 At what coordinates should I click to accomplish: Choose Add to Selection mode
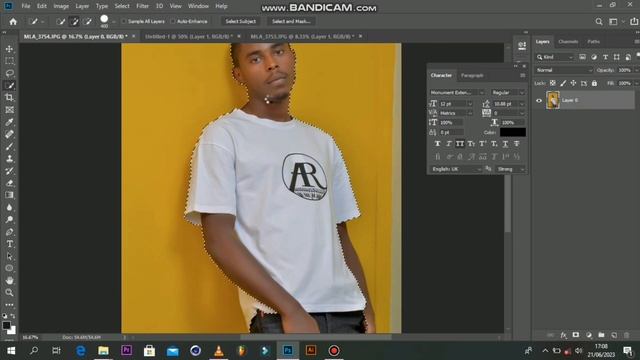(x=74, y=22)
